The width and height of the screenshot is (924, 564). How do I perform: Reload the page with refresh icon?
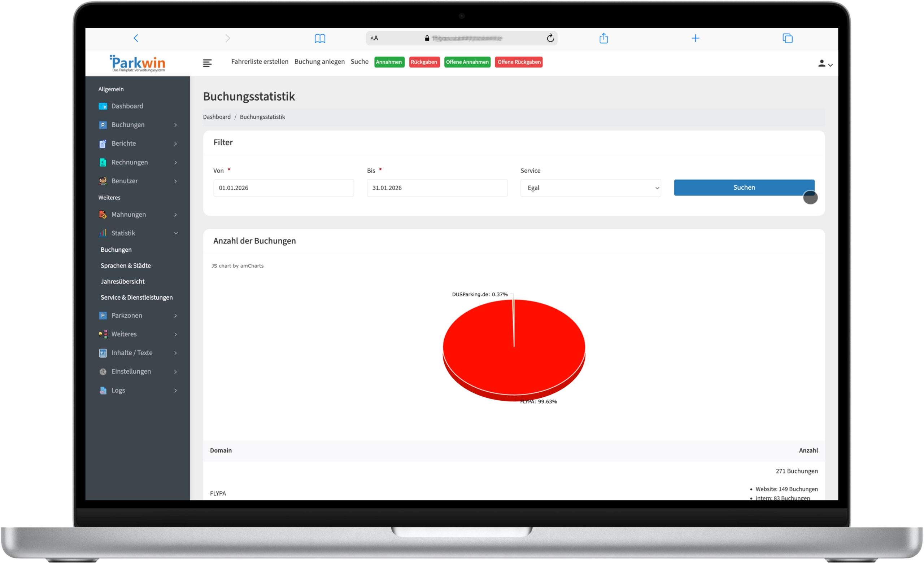coord(550,38)
